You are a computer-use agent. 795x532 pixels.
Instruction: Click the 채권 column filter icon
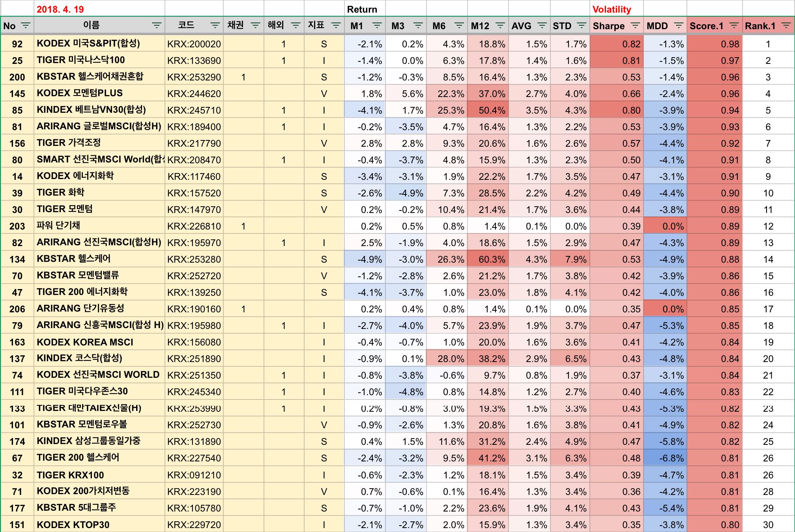[256, 26]
